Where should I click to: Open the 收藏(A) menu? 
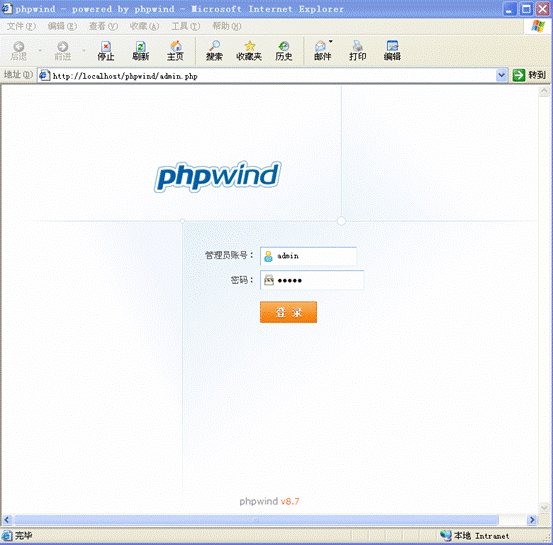(x=144, y=26)
